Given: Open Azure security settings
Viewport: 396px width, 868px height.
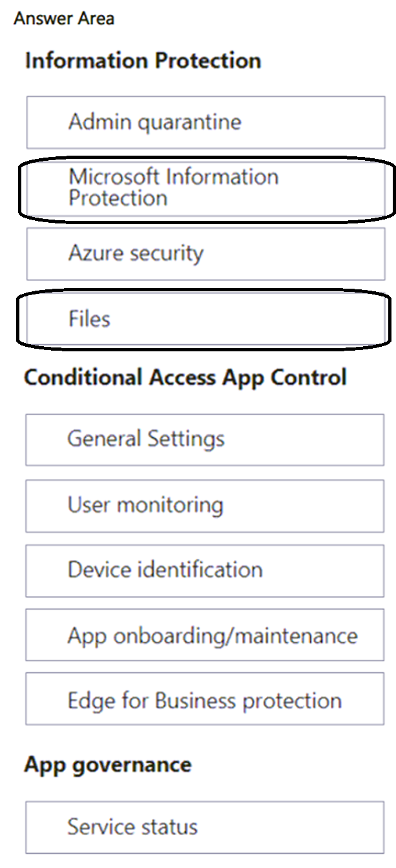Looking at the screenshot, I should [x=205, y=253].
